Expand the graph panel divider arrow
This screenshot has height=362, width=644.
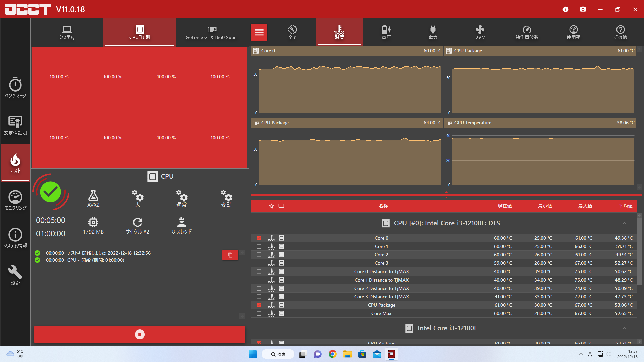coord(446,195)
